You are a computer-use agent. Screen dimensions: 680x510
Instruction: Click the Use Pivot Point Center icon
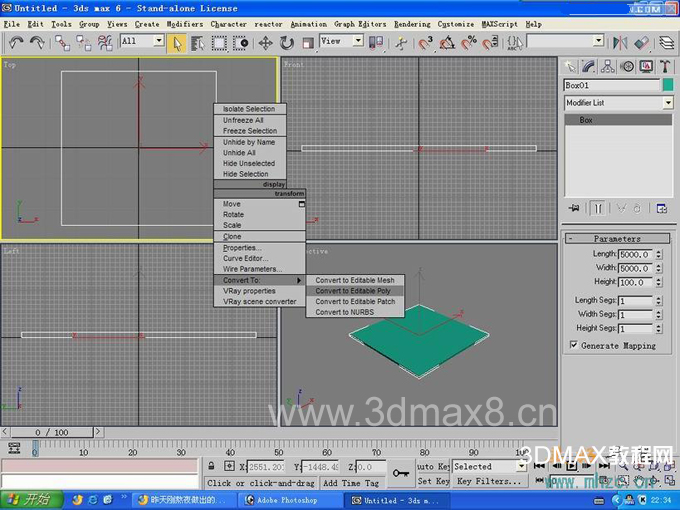point(376,42)
